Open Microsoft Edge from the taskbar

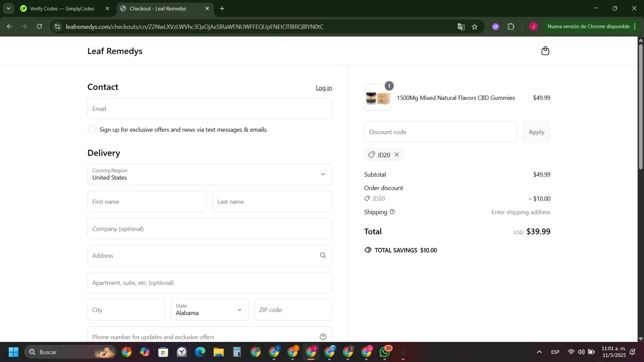coord(200,352)
